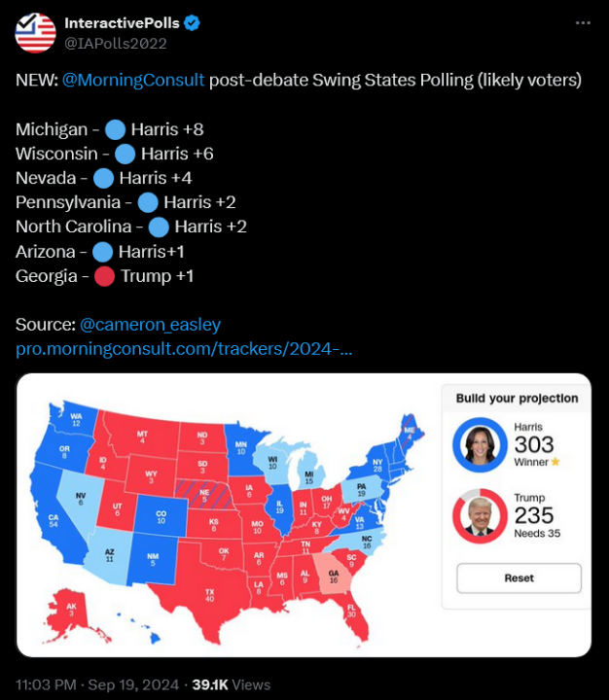
Task: Open the three-dot more options menu
Action: click(582, 22)
